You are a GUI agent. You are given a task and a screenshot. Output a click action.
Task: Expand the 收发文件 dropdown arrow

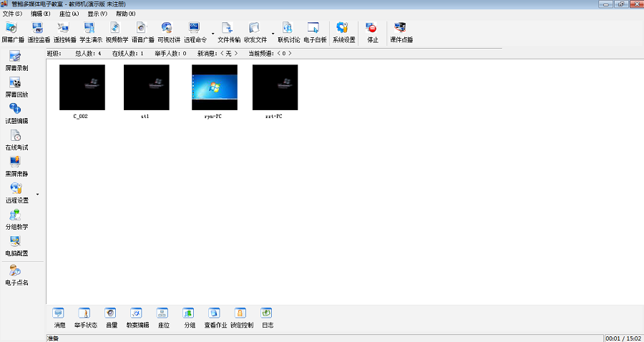[x=273, y=33]
